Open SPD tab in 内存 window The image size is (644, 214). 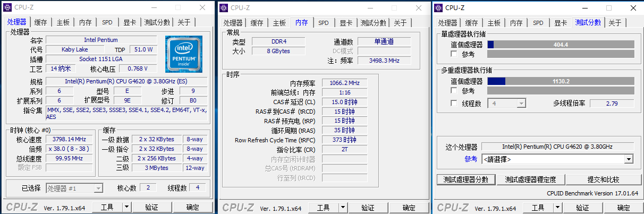pos(324,23)
